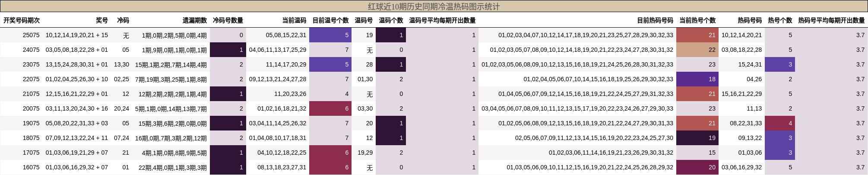Select the 奖号 column header

tap(102, 20)
